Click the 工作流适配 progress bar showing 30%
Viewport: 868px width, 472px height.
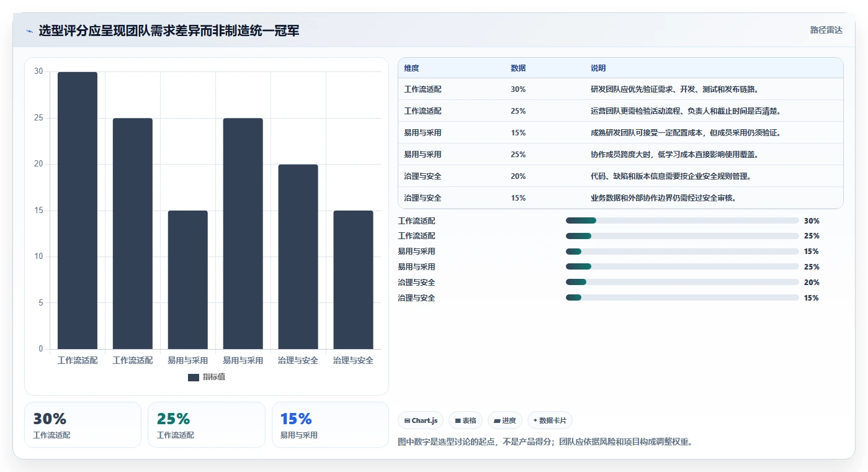click(682, 220)
